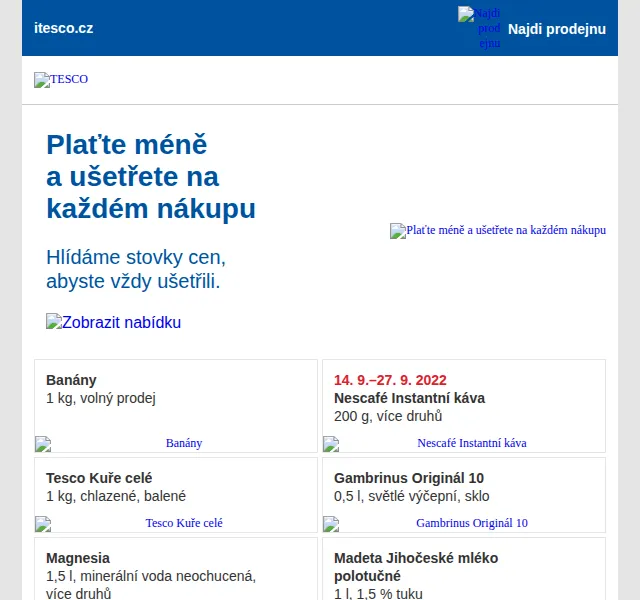Select the Tesco Kuře celé bold title
640x600 pixels.
(99, 478)
